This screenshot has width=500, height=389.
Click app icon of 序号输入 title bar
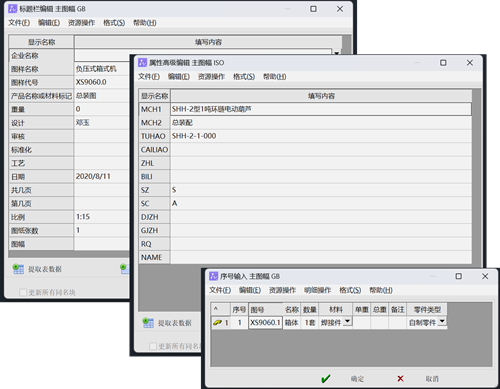[213, 276]
